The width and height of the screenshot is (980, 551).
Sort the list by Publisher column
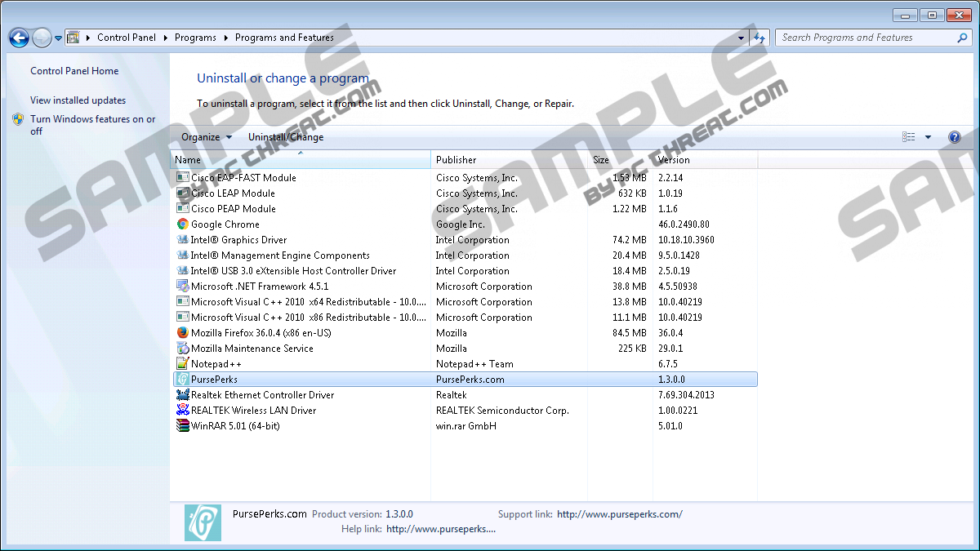[456, 160]
